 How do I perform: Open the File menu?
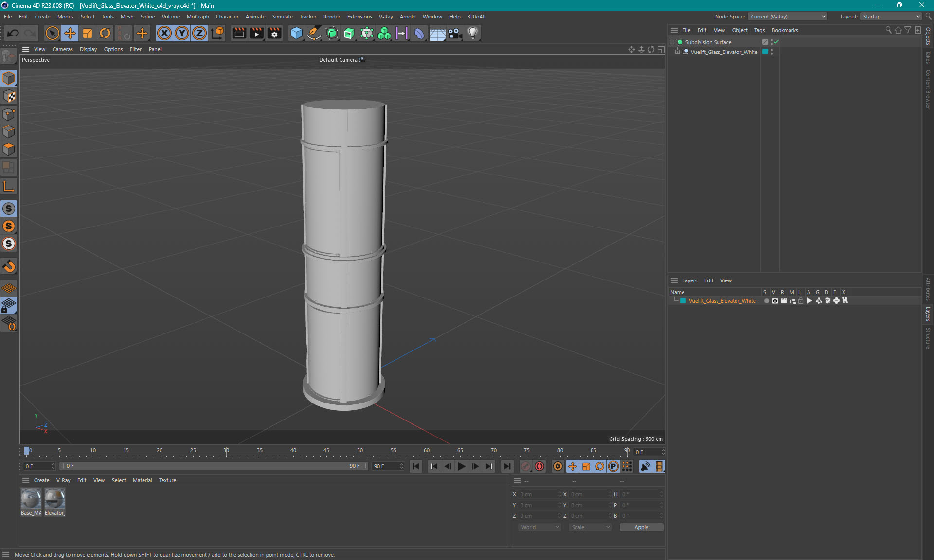point(8,17)
